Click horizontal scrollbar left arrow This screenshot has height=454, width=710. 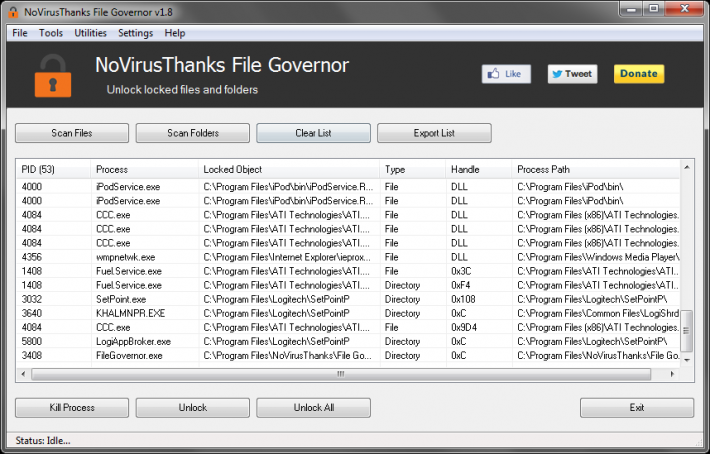coord(23,374)
